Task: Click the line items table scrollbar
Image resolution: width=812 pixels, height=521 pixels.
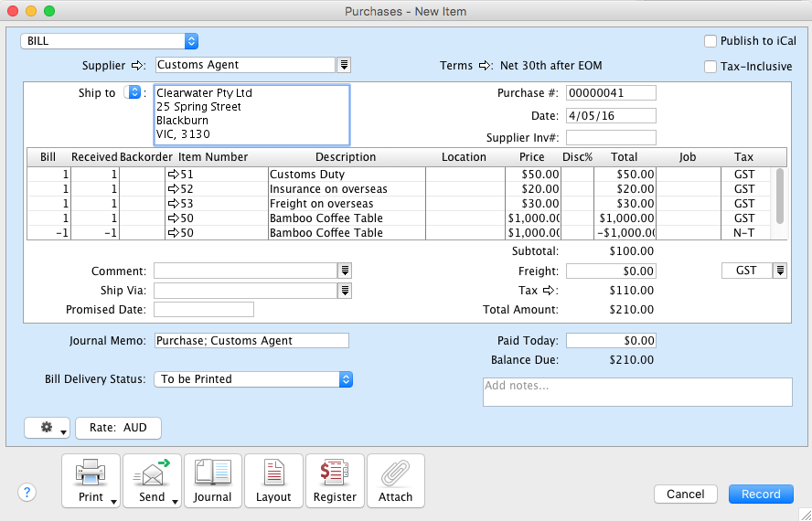Action: click(x=779, y=196)
